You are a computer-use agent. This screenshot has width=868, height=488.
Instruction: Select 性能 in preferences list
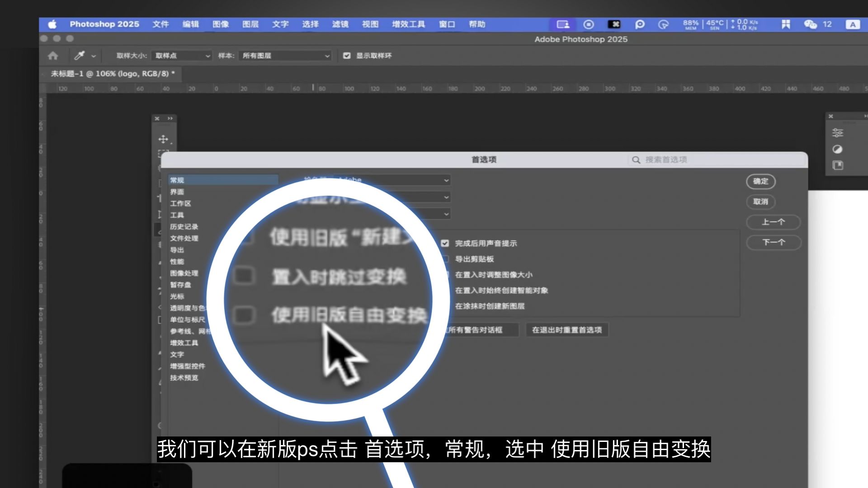tap(177, 262)
